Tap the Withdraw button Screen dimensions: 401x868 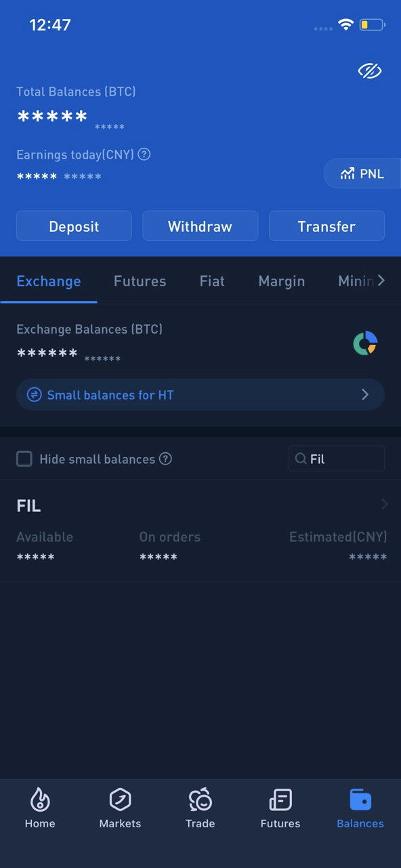click(200, 226)
